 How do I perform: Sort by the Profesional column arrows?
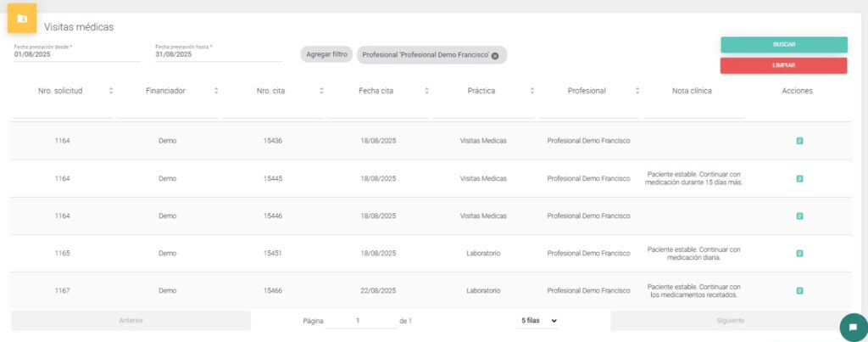point(637,91)
